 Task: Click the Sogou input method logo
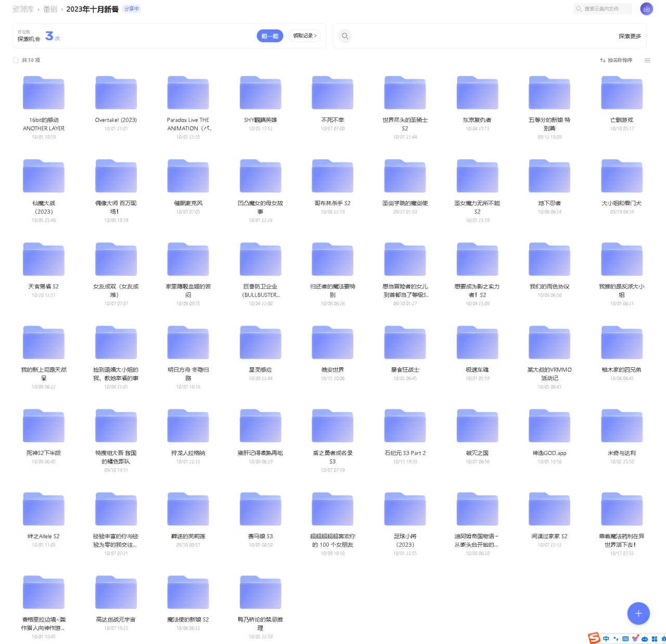click(x=594, y=638)
